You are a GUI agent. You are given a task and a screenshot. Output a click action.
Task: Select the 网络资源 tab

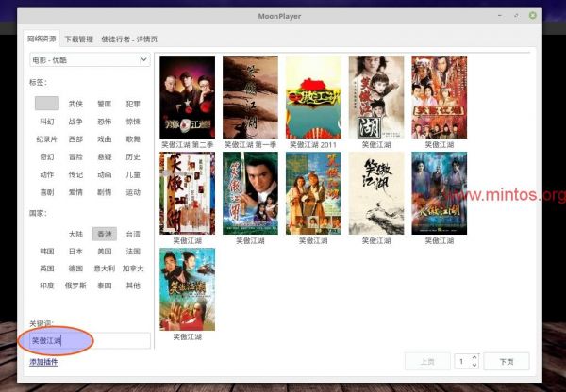(42, 39)
